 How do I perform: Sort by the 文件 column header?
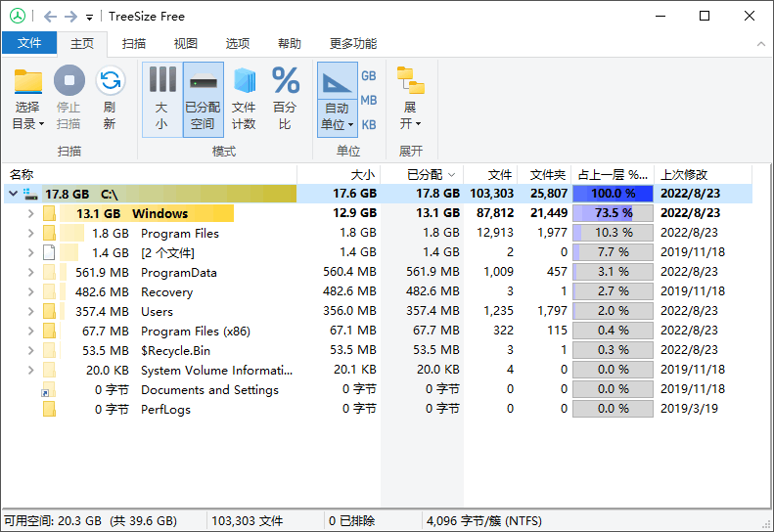pyautogui.click(x=490, y=175)
